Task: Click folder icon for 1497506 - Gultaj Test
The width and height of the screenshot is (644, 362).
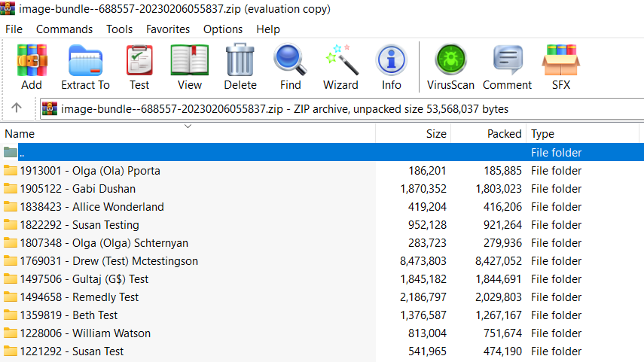Action: (x=11, y=278)
